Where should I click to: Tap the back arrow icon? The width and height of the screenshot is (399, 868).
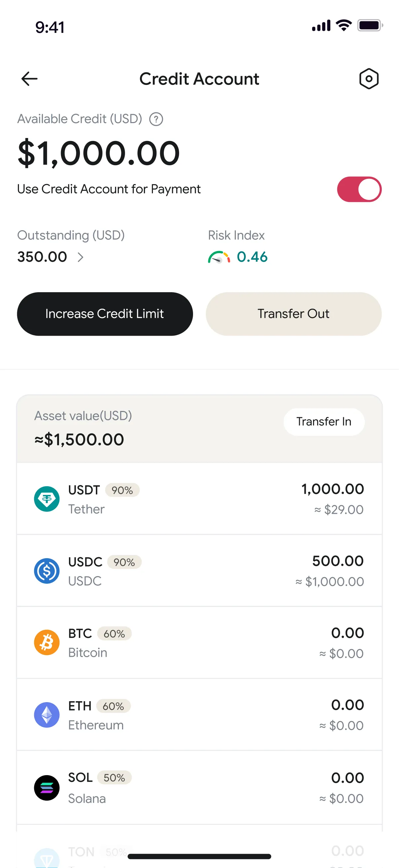(29, 79)
